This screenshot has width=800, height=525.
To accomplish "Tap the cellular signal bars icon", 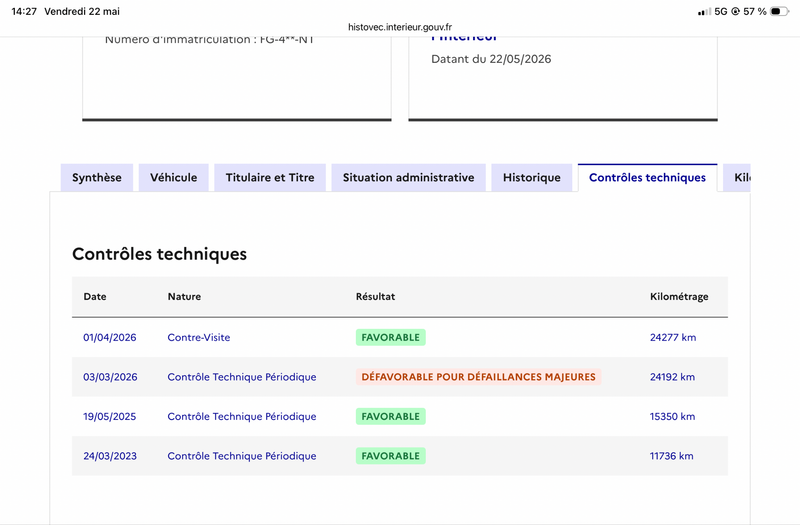I will pos(704,12).
